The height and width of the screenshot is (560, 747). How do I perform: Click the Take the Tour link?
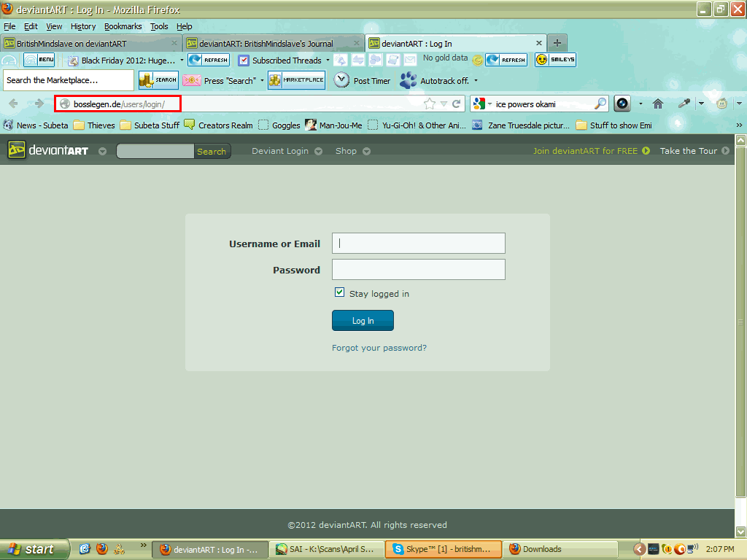[x=694, y=151]
